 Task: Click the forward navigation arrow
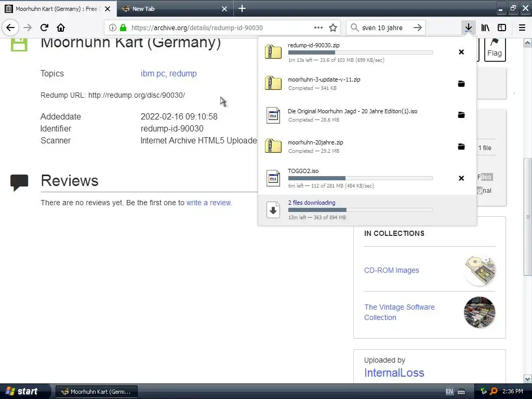[x=28, y=28]
